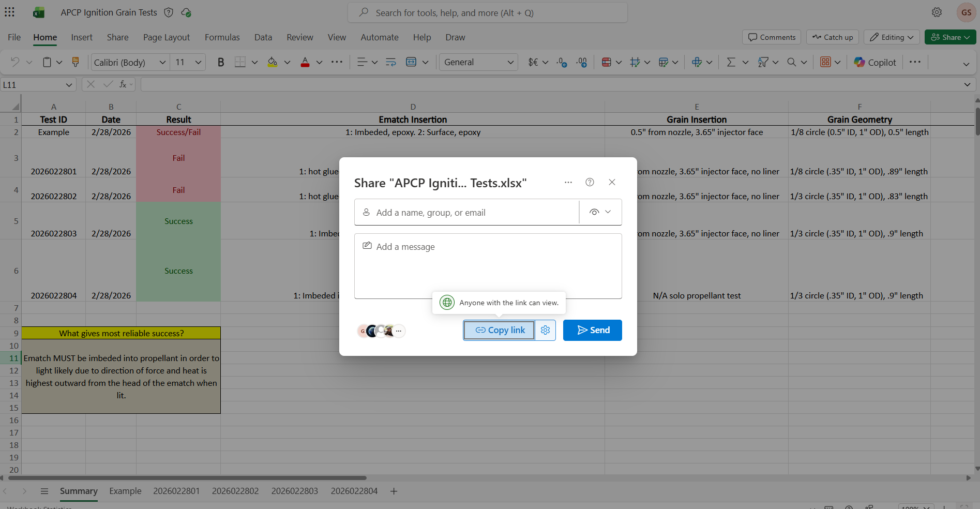Image resolution: width=980 pixels, height=509 pixels.
Task: Open the Formulas ribbon tab
Action: coord(222,37)
